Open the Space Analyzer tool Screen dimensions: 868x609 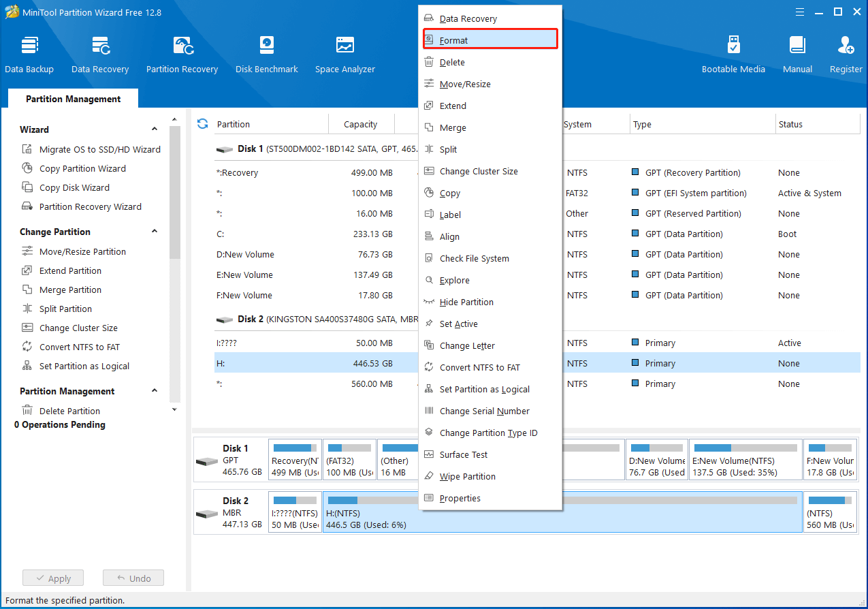tap(345, 55)
